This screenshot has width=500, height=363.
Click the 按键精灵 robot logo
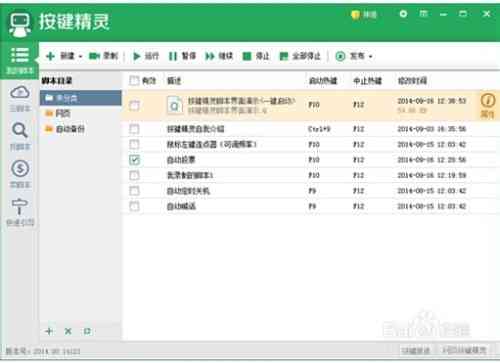pyautogui.click(x=20, y=24)
